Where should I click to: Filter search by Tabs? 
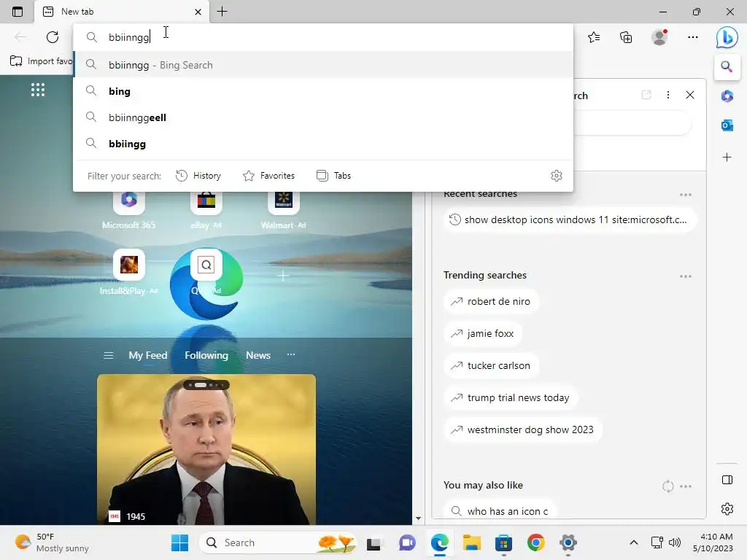tap(333, 176)
